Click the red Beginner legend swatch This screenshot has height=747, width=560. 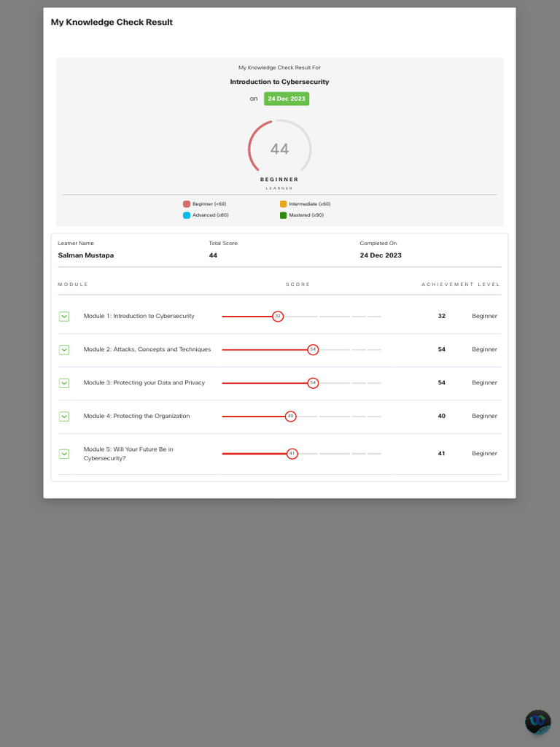pyautogui.click(x=187, y=204)
